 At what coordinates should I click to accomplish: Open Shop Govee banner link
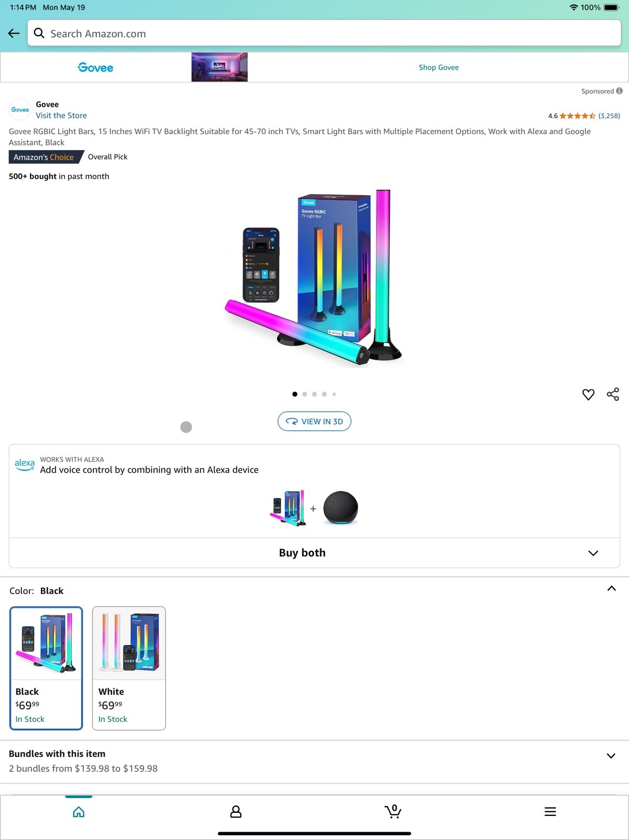click(x=439, y=67)
